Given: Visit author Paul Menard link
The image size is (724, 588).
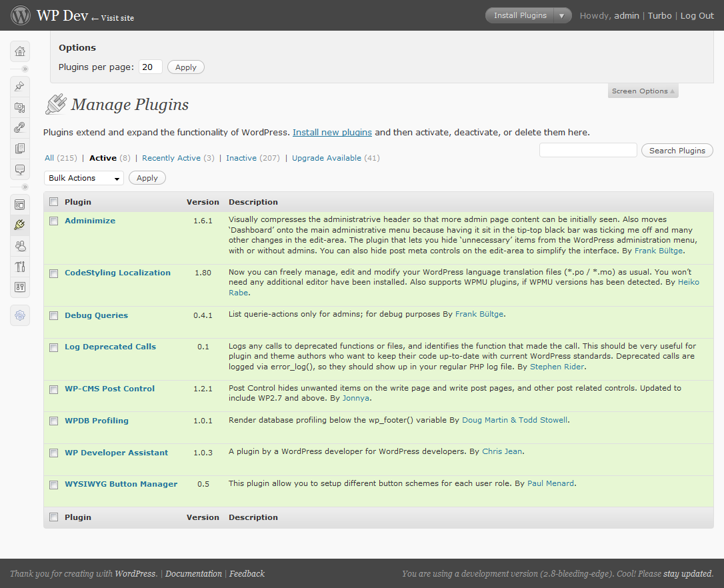Looking at the screenshot, I should tap(551, 483).
